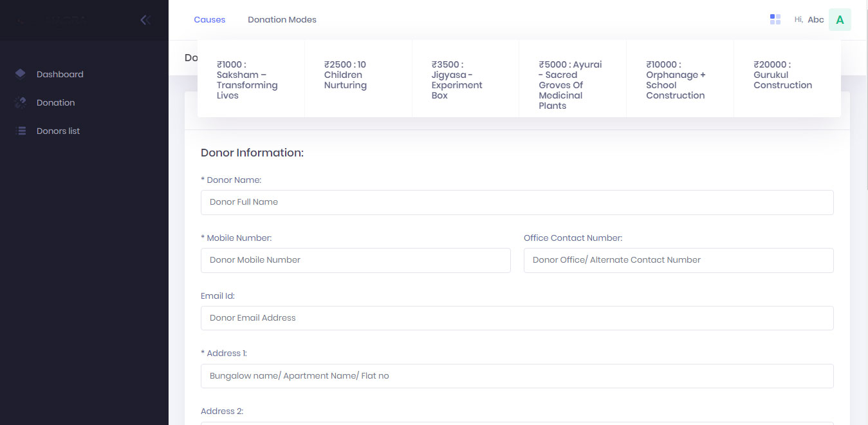The height and width of the screenshot is (425, 868).
Task: Click the "* Mobile Number:" label
Action: click(x=236, y=238)
